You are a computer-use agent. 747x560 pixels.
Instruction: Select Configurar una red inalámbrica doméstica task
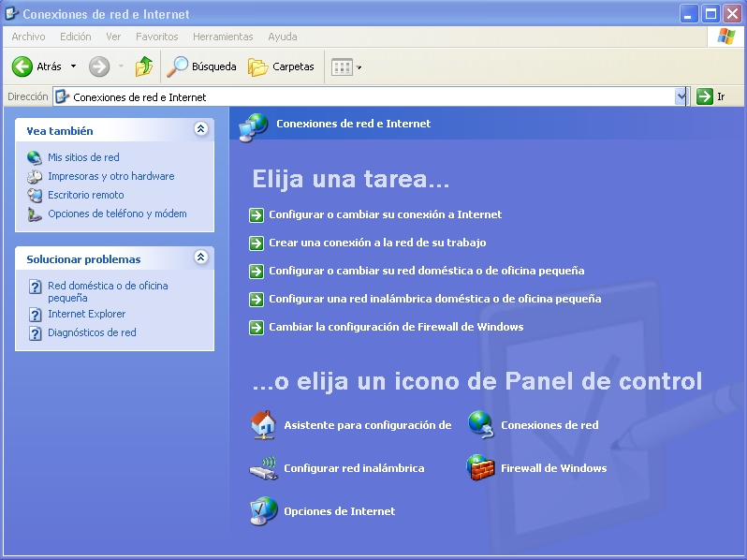point(435,299)
